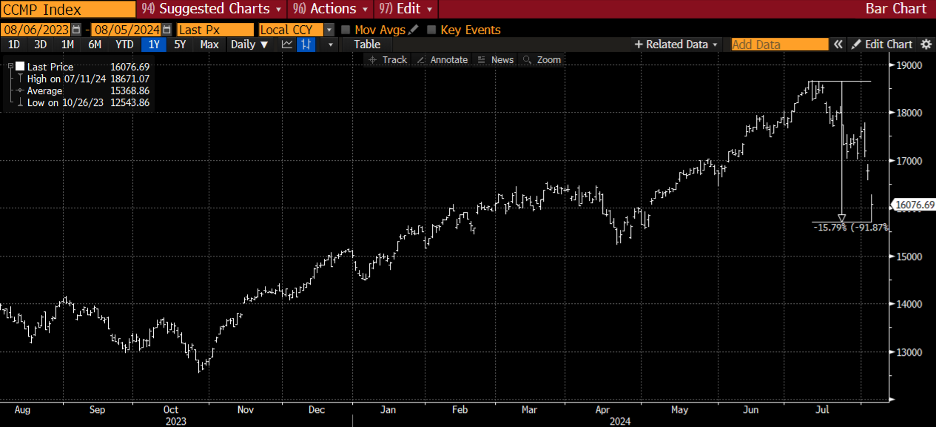The height and width of the screenshot is (428, 936).
Task: Enable the Key Events checkbox
Action: click(x=431, y=30)
